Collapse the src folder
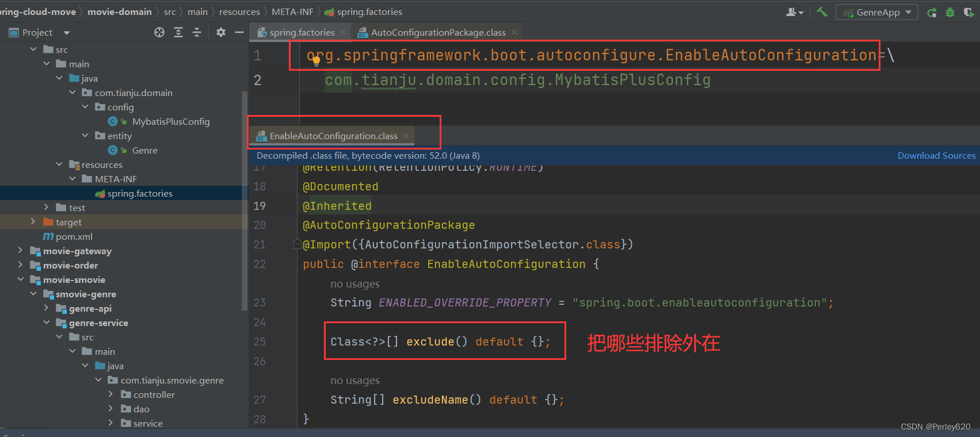Viewport: 980px width, 437px height. (x=33, y=49)
